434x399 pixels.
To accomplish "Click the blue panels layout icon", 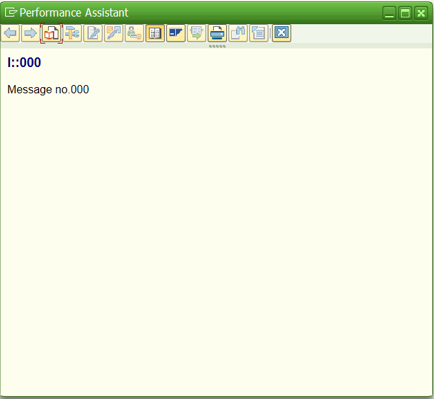I will 176,33.
